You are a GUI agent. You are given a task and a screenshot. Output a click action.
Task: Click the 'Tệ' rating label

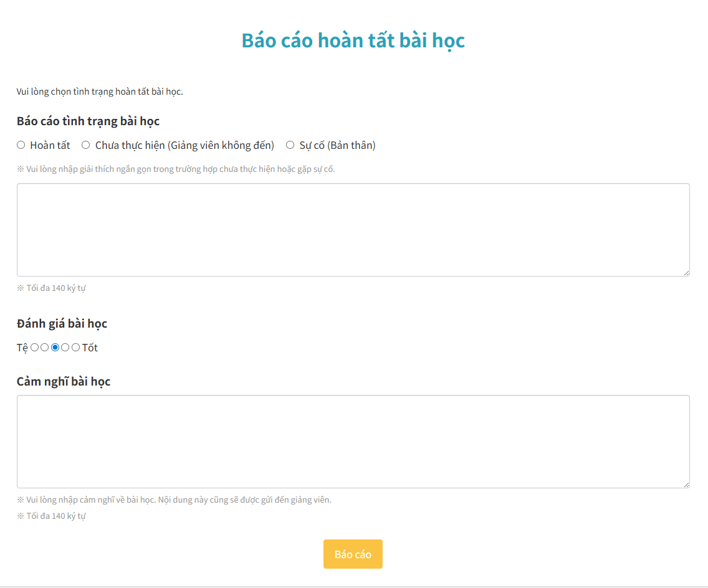[22, 348]
